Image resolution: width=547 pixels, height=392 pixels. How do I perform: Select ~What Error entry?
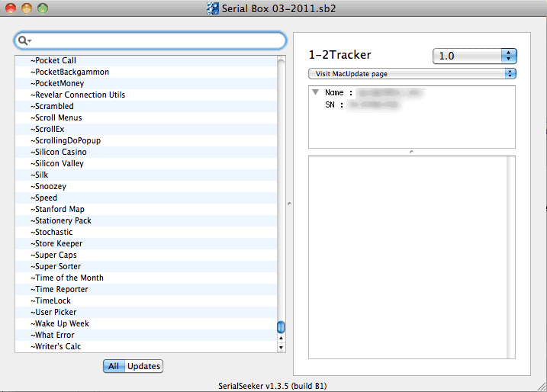coord(146,335)
